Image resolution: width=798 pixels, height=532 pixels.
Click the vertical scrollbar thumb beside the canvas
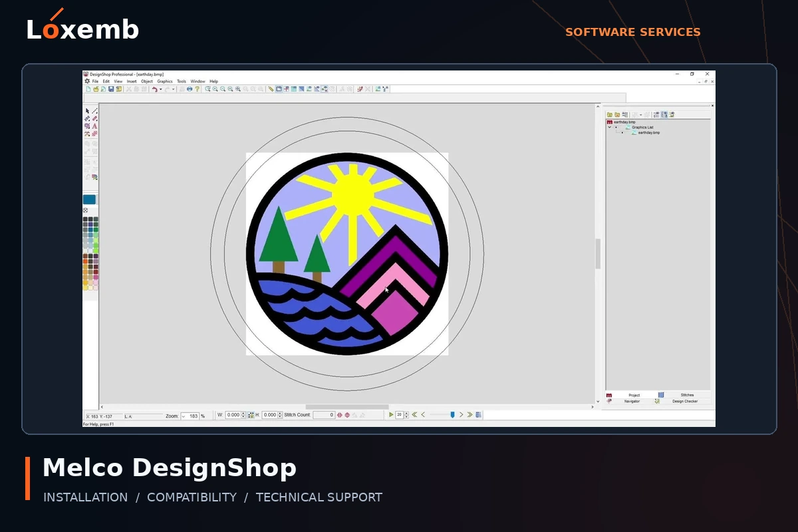pos(598,253)
